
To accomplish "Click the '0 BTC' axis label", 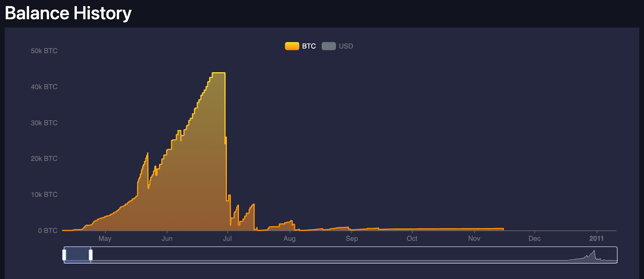I will coord(47,231).
